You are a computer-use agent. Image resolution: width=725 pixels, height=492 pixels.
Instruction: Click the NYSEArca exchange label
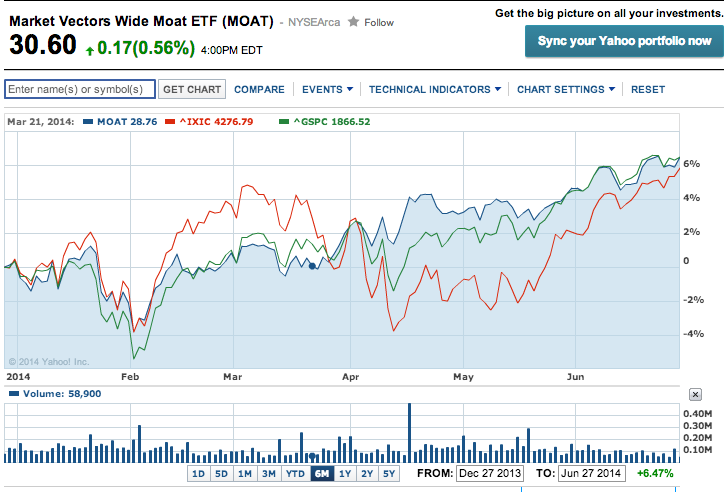click(x=314, y=22)
